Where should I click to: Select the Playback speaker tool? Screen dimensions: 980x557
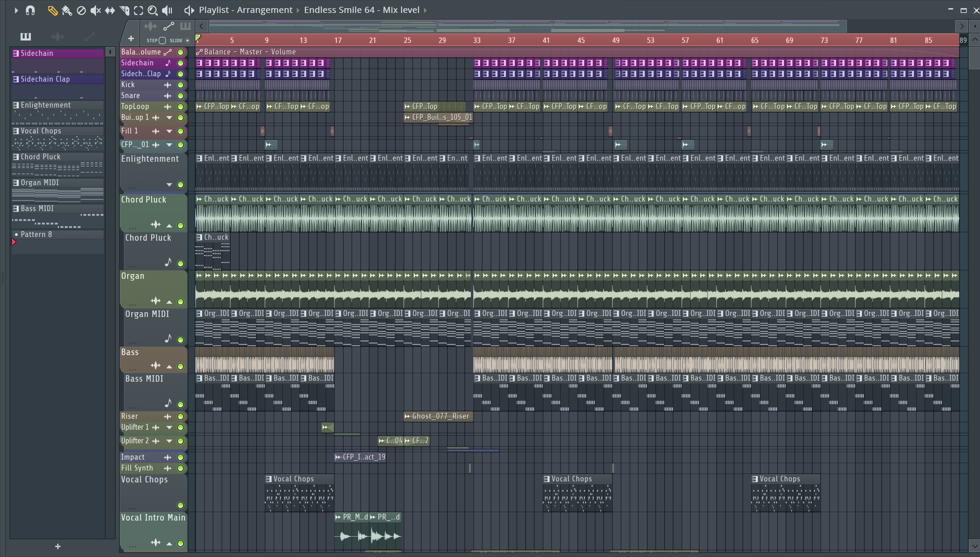pos(167,10)
